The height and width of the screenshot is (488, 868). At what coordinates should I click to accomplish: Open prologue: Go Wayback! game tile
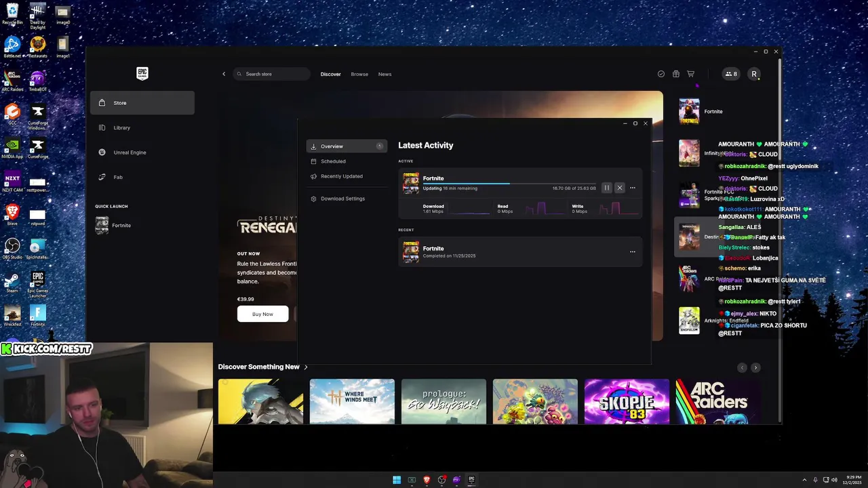[443, 401]
